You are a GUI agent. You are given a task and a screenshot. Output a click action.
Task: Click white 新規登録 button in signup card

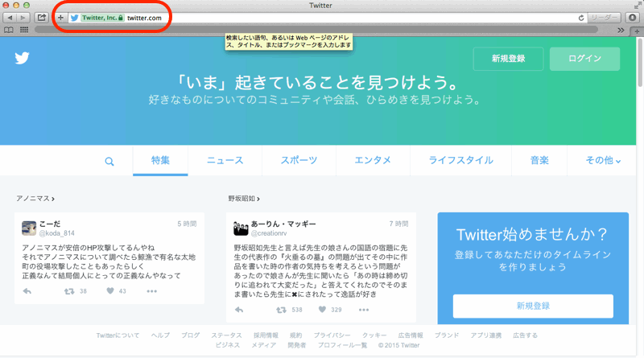(533, 306)
